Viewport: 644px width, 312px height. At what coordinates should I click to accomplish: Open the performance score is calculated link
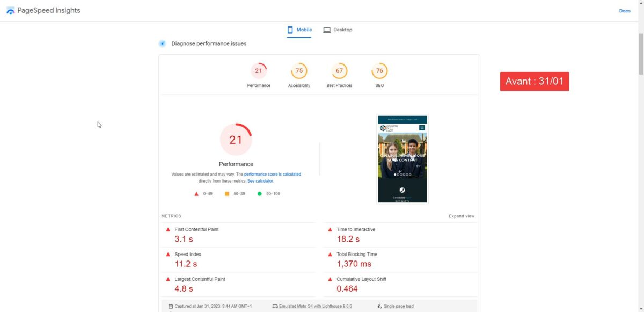pos(272,175)
